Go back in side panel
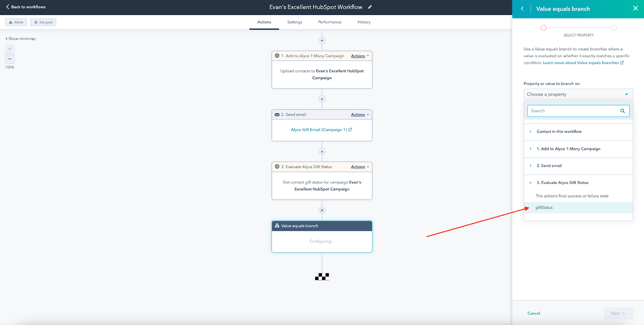The image size is (644, 325). 522,8
